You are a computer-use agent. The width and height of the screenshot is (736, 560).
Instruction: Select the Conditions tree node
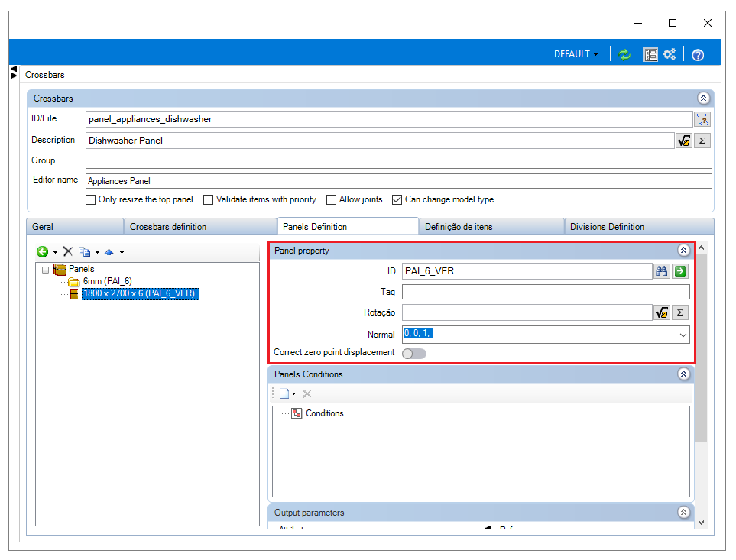click(x=324, y=413)
